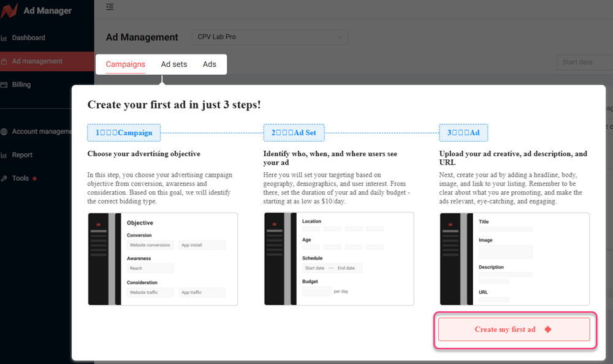The image size is (613, 364).
Task: Click the Report chart icon
Action: pos(4,155)
